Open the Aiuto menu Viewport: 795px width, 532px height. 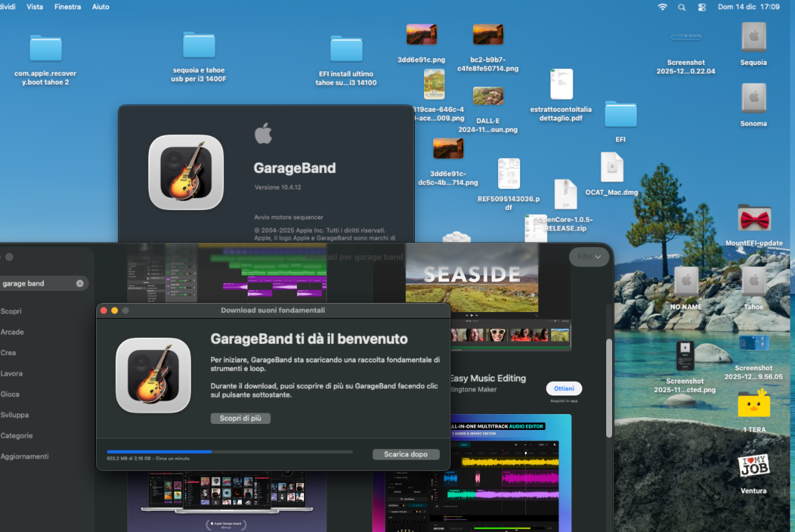pyautogui.click(x=101, y=7)
